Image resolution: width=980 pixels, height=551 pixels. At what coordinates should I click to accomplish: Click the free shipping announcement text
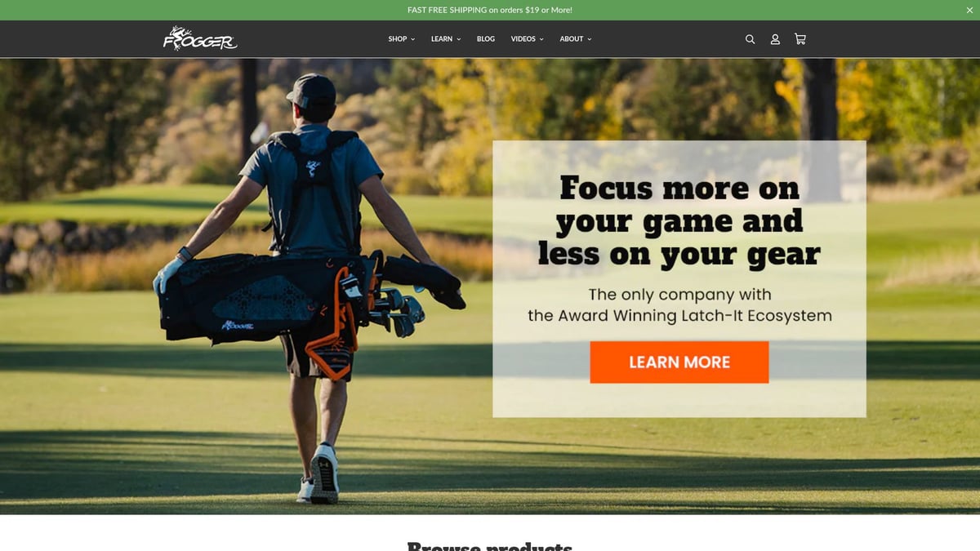490,10
